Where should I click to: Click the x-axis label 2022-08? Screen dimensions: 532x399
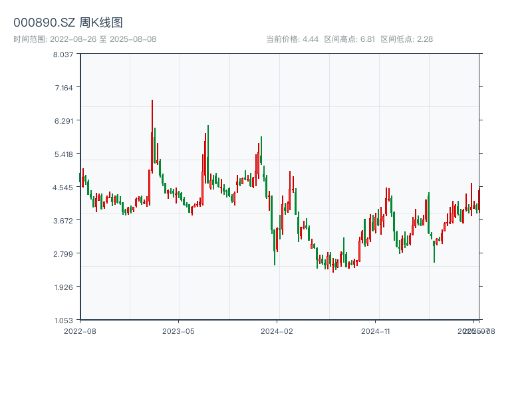(x=80, y=331)
